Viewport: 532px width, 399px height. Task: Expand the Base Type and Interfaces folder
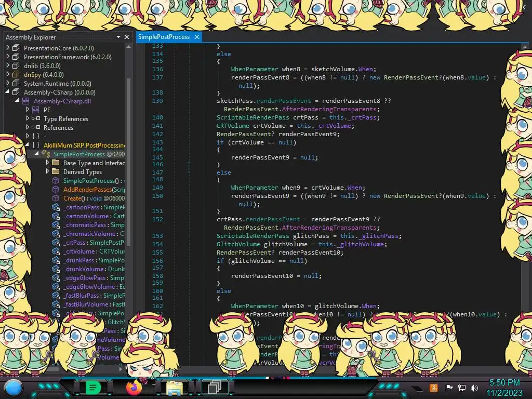tap(47, 163)
